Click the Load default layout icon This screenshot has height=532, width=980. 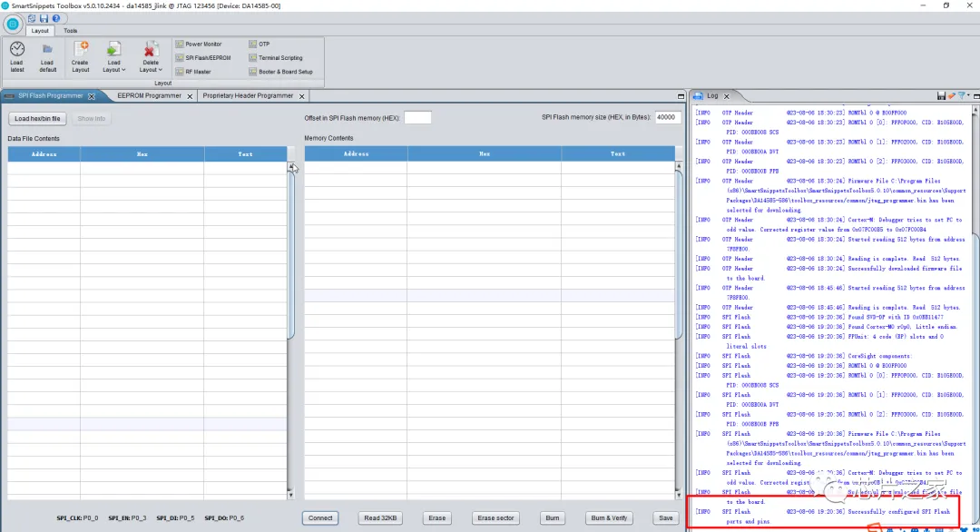[47, 49]
